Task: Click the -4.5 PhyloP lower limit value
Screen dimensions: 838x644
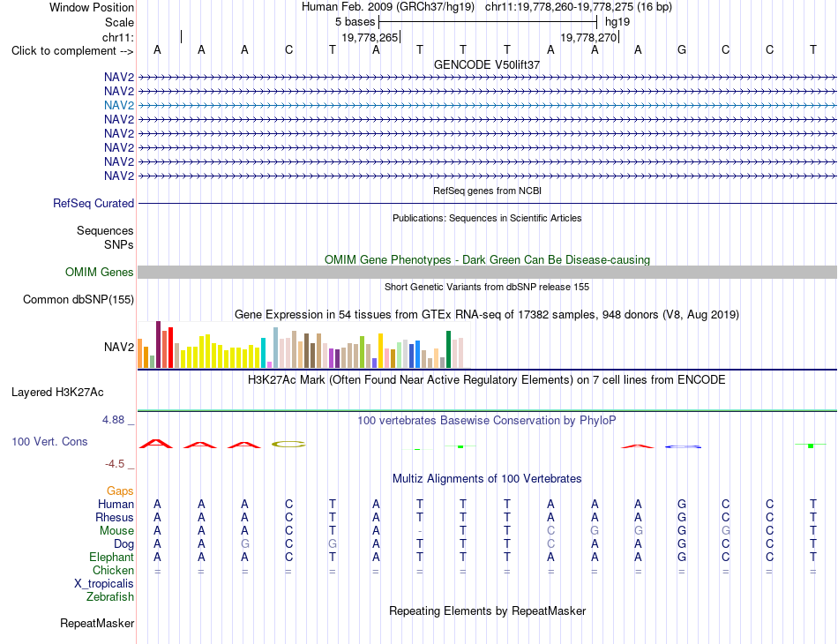Action: (115, 463)
